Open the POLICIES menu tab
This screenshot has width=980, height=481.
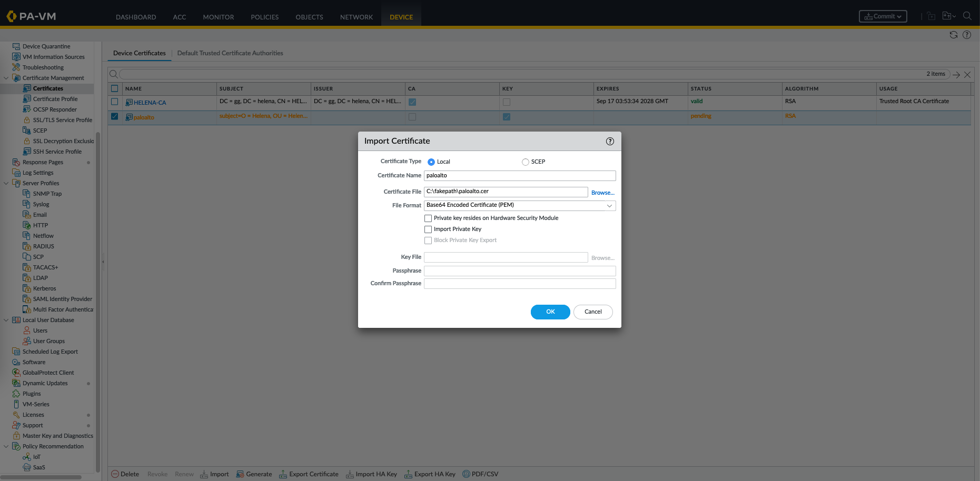(x=264, y=17)
